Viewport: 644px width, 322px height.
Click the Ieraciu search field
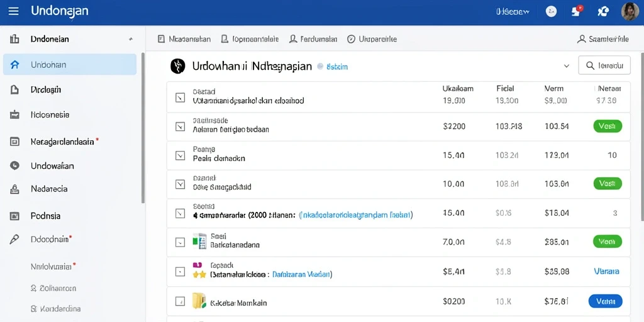tap(604, 65)
